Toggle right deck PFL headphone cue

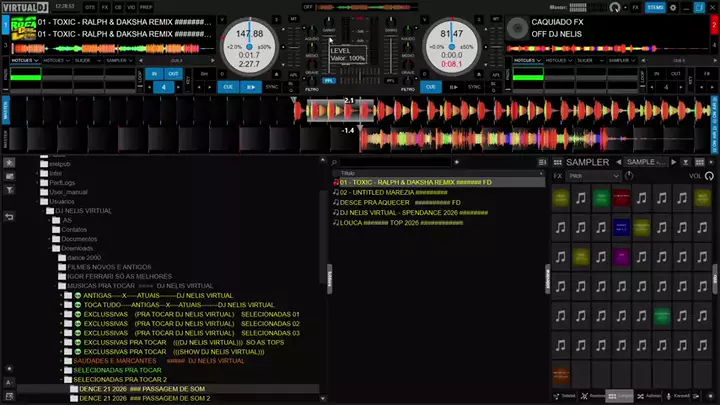[x=390, y=80]
